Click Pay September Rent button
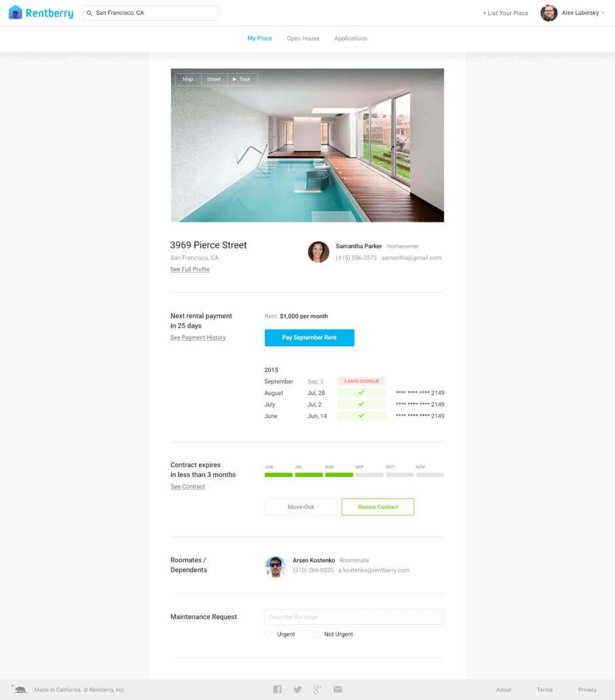The image size is (615, 700). 309,338
